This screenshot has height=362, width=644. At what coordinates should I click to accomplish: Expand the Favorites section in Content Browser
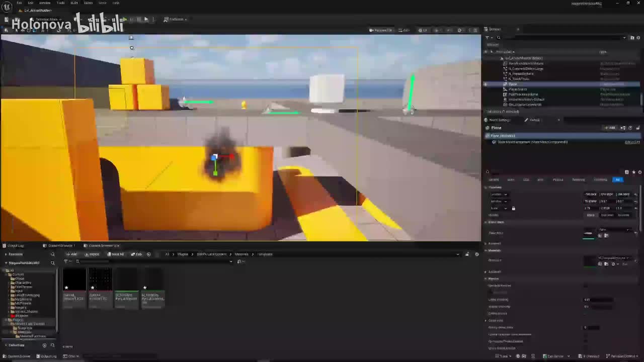click(x=6, y=254)
